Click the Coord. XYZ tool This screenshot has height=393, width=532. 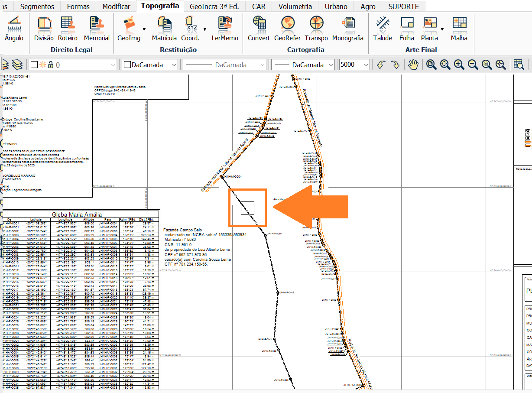click(x=191, y=29)
